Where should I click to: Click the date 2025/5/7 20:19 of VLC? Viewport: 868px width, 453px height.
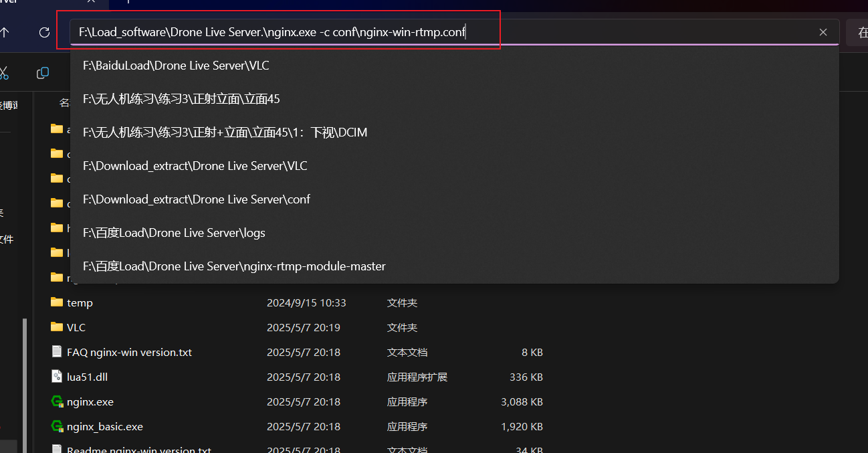(x=304, y=328)
